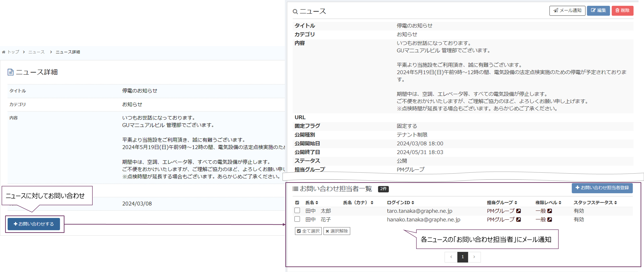Go to next page arrow in pagination
The width and height of the screenshot is (644, 272).
pyautogui.click(x=474, y=257)
